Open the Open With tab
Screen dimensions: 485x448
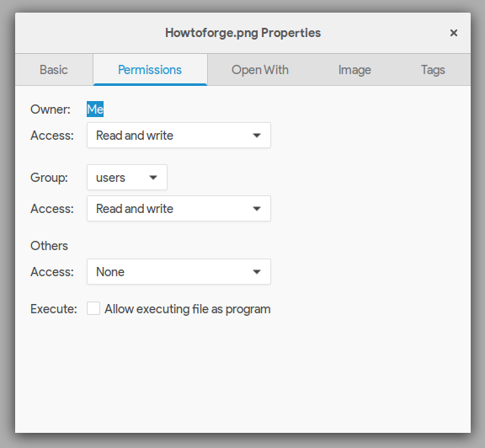tap(260, 70)
